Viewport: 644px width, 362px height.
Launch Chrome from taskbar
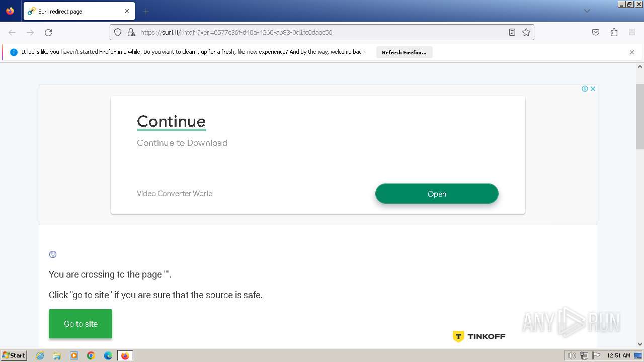pos(91,355)
